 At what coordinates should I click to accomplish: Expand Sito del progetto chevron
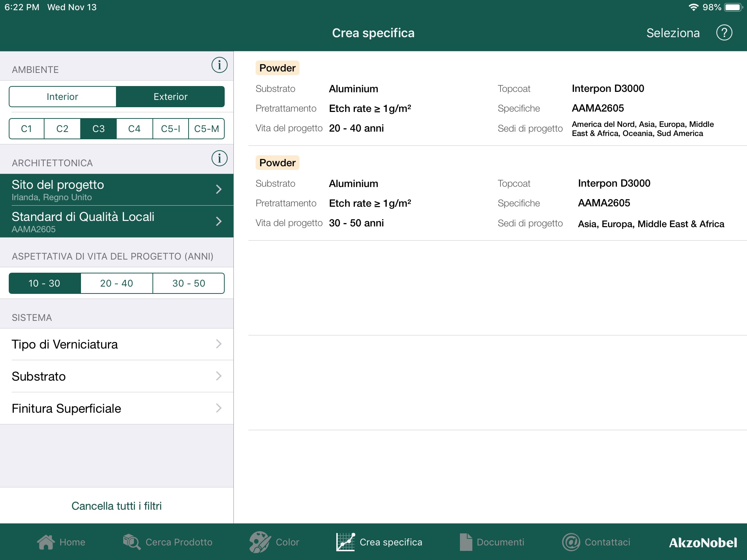(x=218, y=189)
